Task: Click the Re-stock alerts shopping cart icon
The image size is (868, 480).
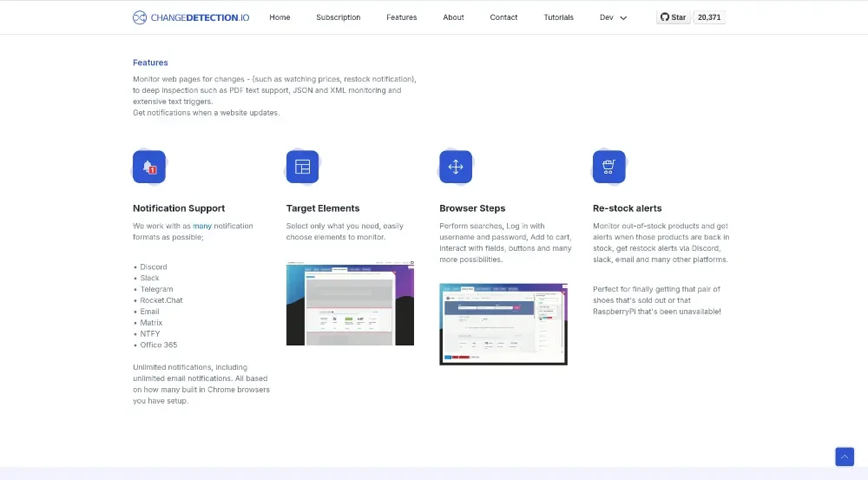Action: click(608, 167)
